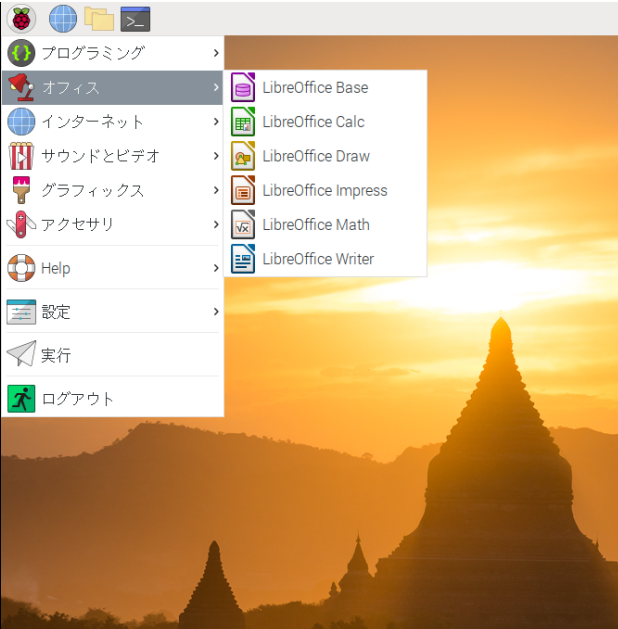This screenshot has height=629, width=618.
Task: Expand the インターネット submenu arrow
Action: coord(216,122)
